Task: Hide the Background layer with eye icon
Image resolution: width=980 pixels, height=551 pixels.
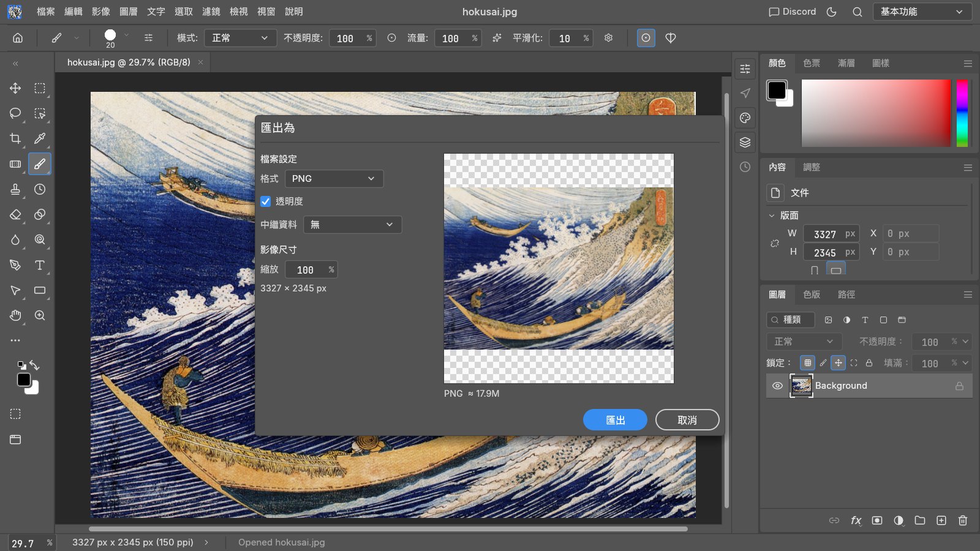Action: pyautogui.click(x=777, y=386)
